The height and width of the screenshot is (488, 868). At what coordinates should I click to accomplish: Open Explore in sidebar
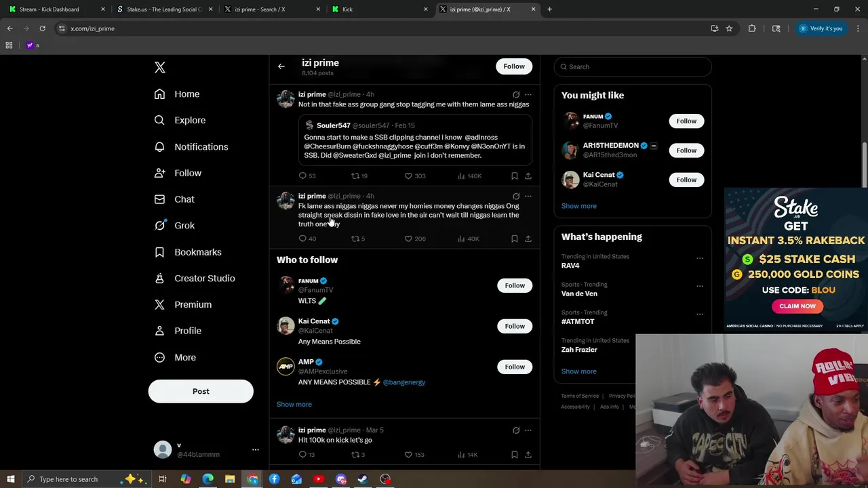[180, 120]
